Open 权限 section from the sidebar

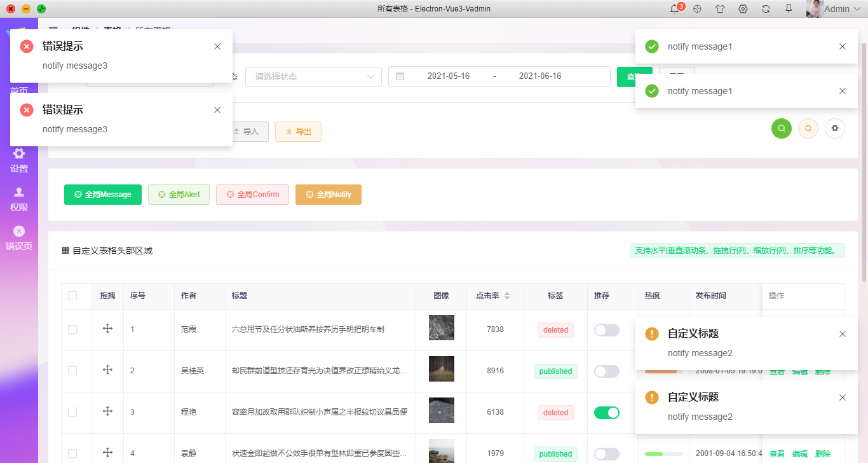(x=19, y=199)
